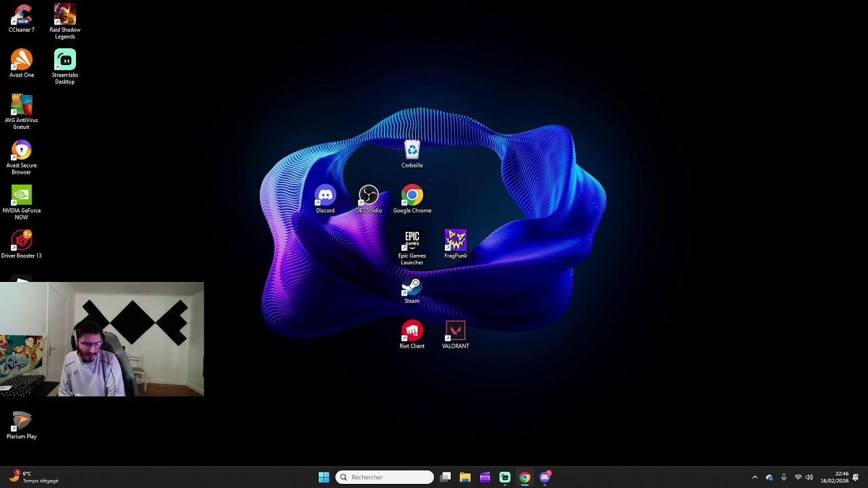The height and width of the screenshot is (488, 868).
Task: Open the weather widget showing 6°C
Action: click(34, 477)
